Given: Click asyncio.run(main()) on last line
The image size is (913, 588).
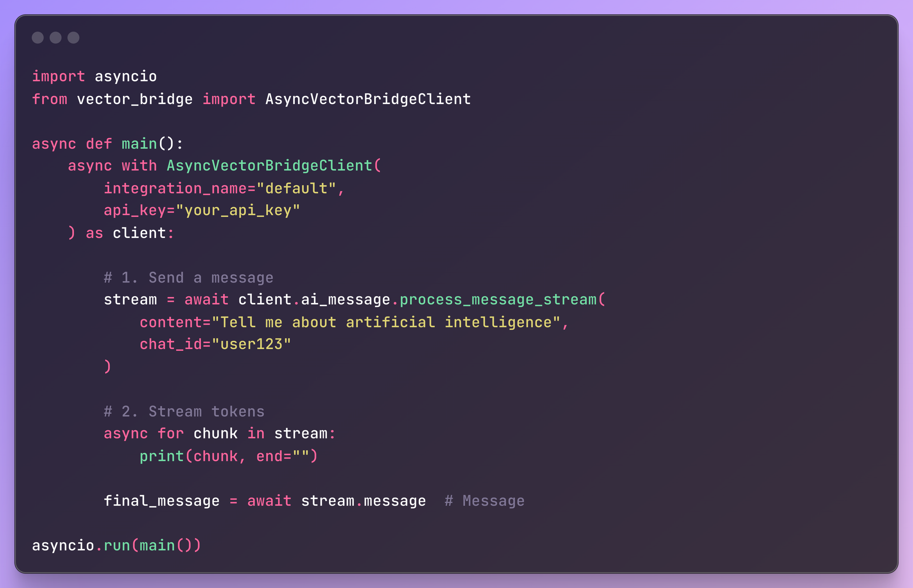Looking at the screenshot, I should [x=116, y=546].
